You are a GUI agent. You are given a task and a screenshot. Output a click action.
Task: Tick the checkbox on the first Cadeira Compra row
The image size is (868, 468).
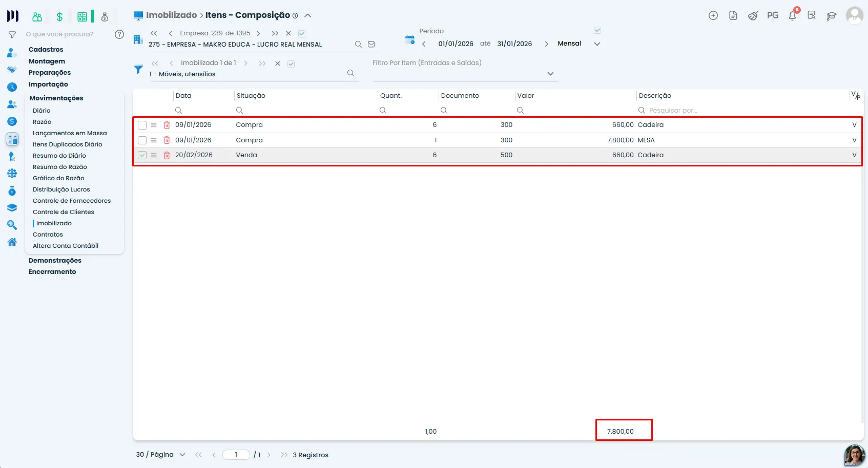pos(142,125)
